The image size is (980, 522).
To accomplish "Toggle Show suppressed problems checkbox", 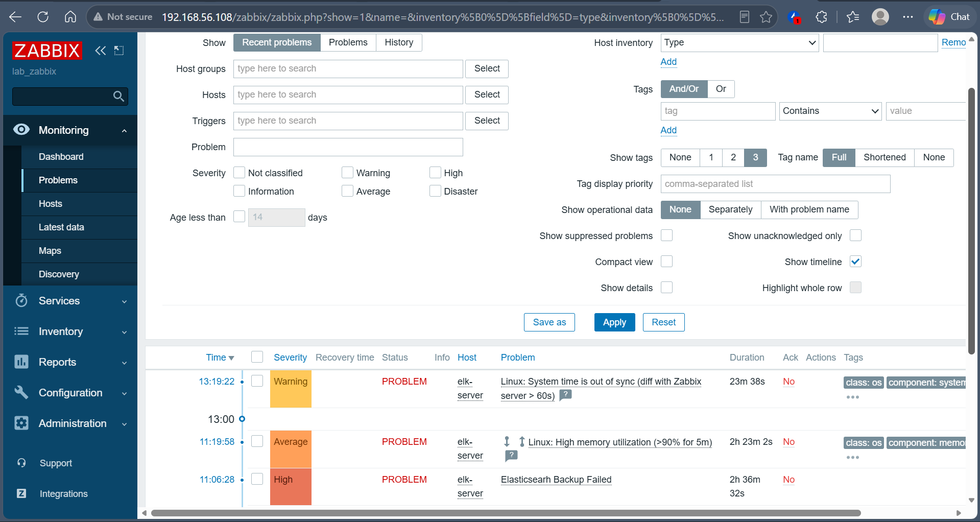I will (666, 235).
